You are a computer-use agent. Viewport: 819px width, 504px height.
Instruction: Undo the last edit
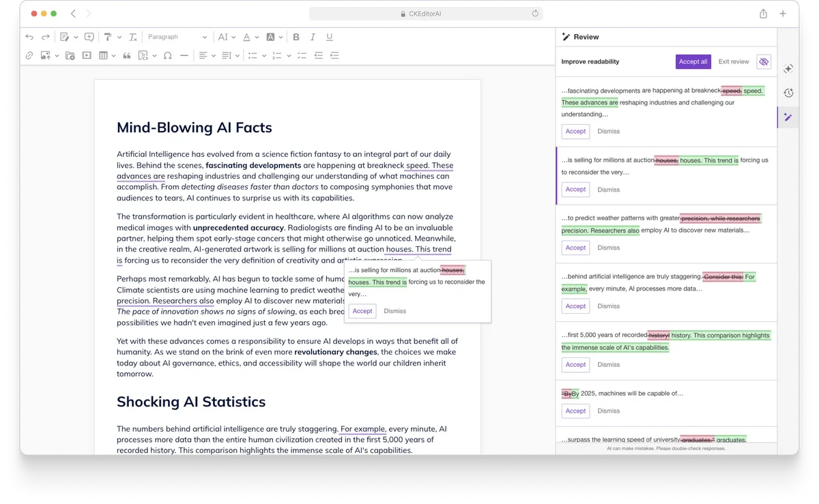click(x=29, y=37)
